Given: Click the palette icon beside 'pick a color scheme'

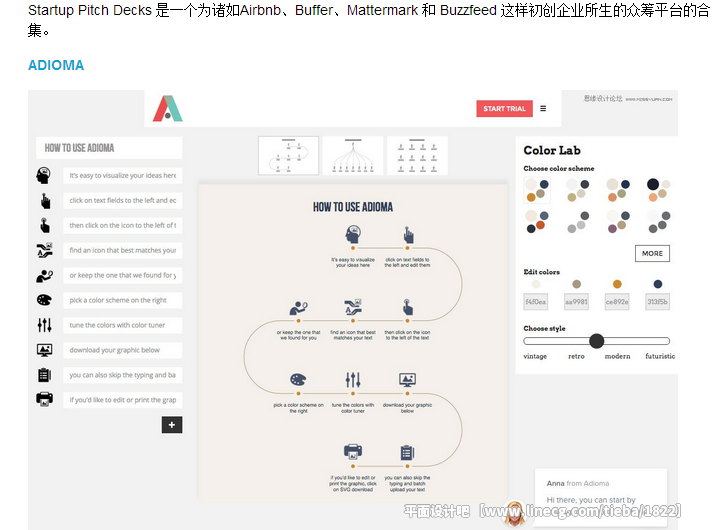Looking at the screenshot, I should (x=44, y=300).
